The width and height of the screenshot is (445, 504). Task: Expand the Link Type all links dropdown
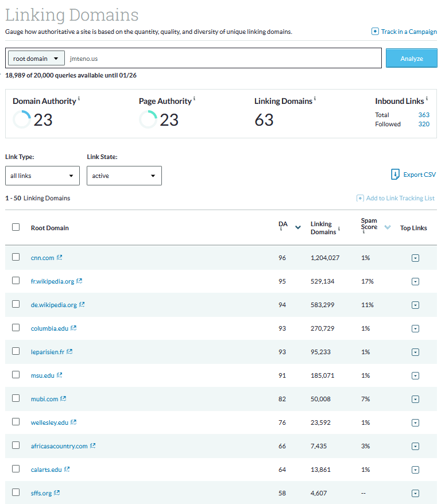(x=42, y=176)
